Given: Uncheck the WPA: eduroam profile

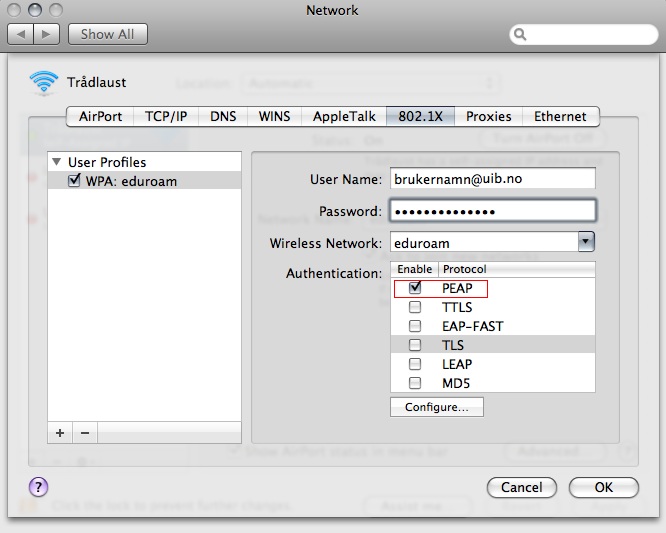Looking at the screenshot, I should [74, 181].
